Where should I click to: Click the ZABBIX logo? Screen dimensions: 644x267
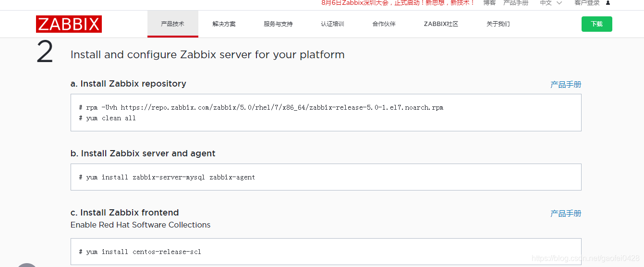(x=69, y=24)
